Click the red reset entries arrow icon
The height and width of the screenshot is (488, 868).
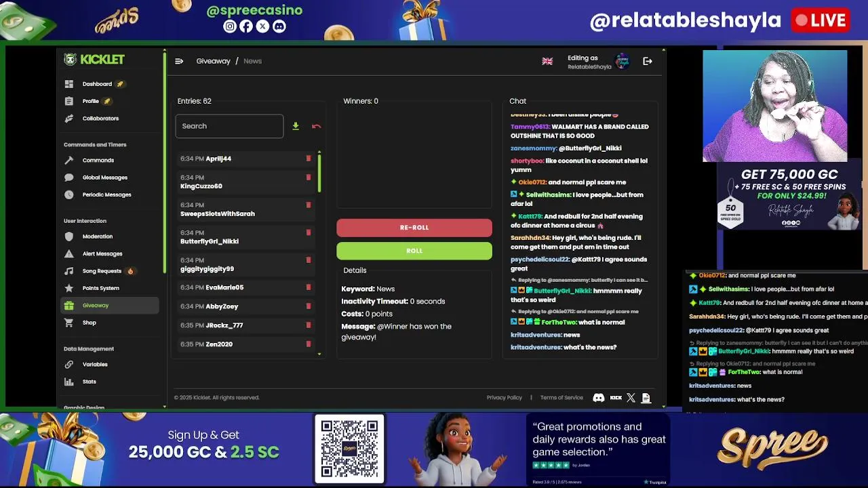pos(316,126)
